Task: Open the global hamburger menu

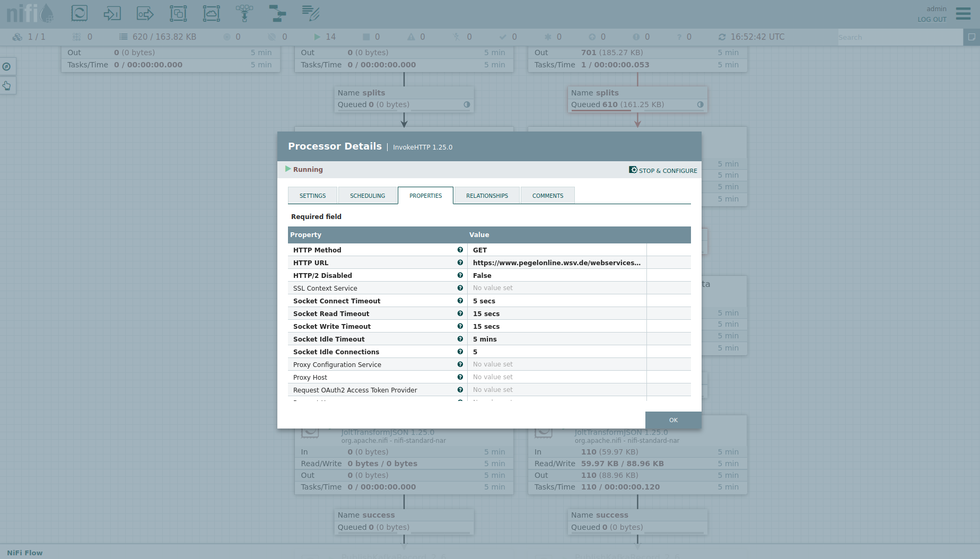Action: click(963, 13)
